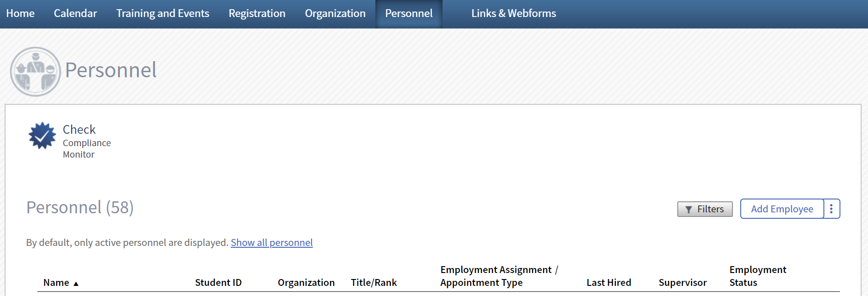This screenshot has height=296, width=868.
Task: Open the overflow dropdown next to Add Employee
Action: point(831,209)
